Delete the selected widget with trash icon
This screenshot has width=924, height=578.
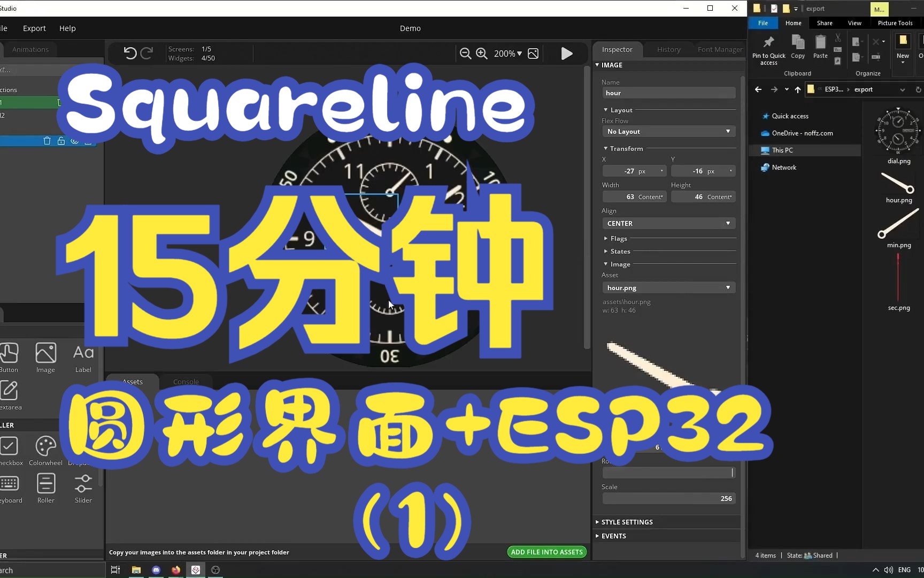47,141
